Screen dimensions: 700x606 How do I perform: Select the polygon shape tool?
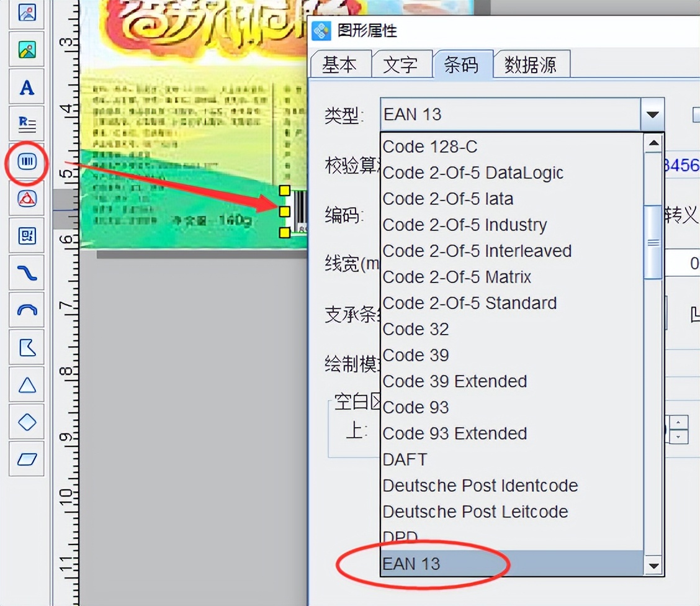pos(27,348)
